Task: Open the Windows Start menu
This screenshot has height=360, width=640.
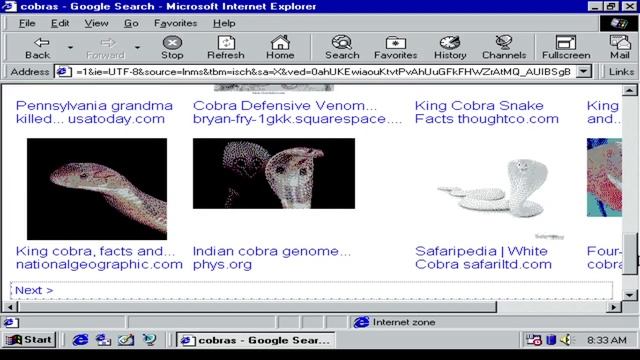Action: click(29, 340)
